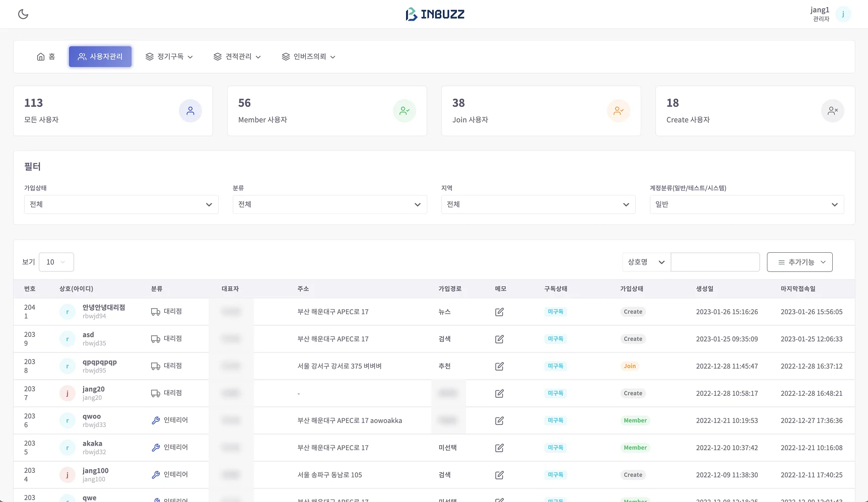Click date 2023-01-26 15:16:26
The width and height of the screenshot is (868, 502).
727,312
